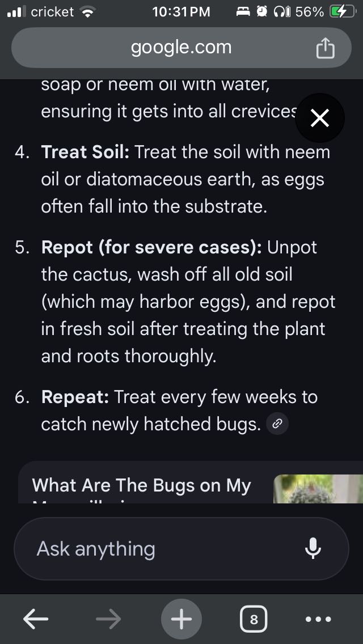The width and height of the screenshot is (363, 644).
Task: Tap the share icon in the address bar
Action: click(325, 48)
